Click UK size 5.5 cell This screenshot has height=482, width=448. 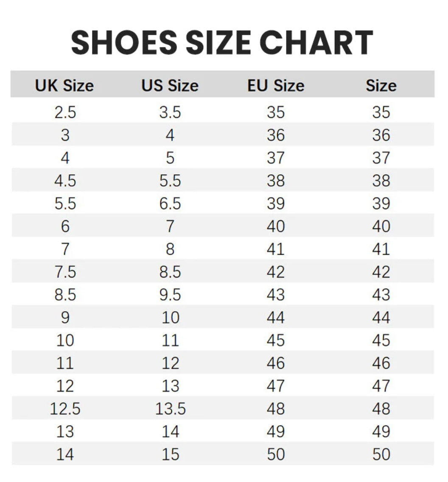65,203
